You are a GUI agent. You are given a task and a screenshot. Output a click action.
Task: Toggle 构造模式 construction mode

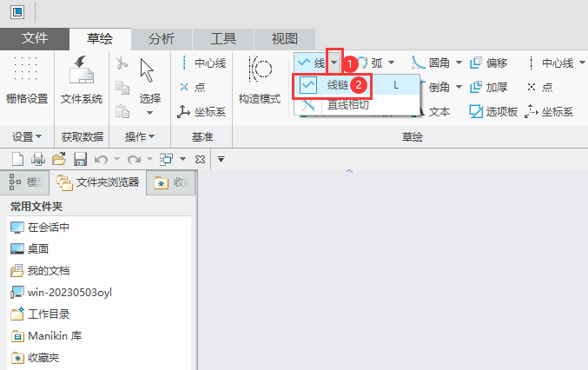click(x=260, y=79)
